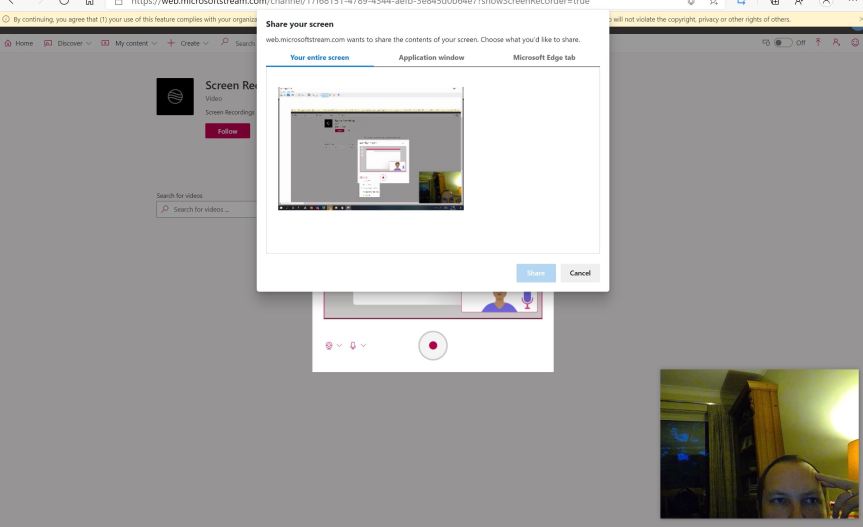Click the red record button

[432, 345]
